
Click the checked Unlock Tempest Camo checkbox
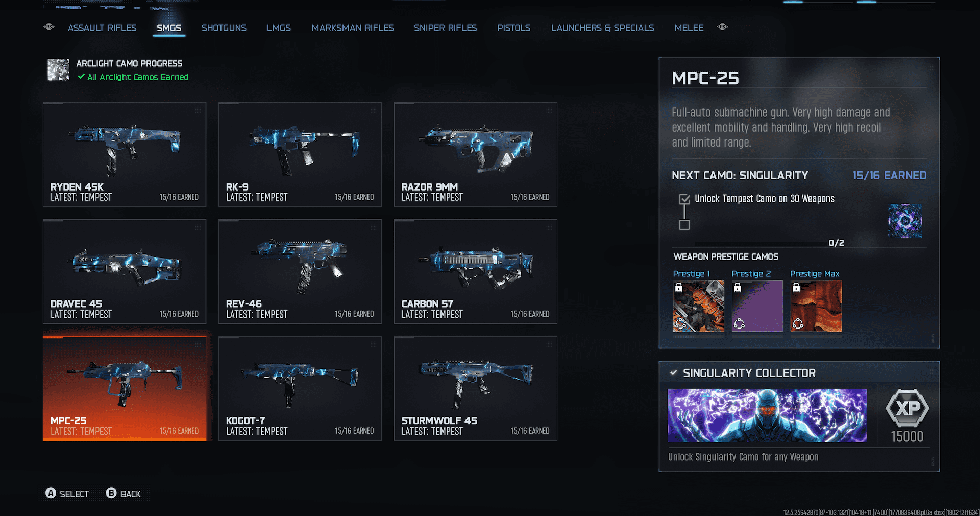pos(684,199)
